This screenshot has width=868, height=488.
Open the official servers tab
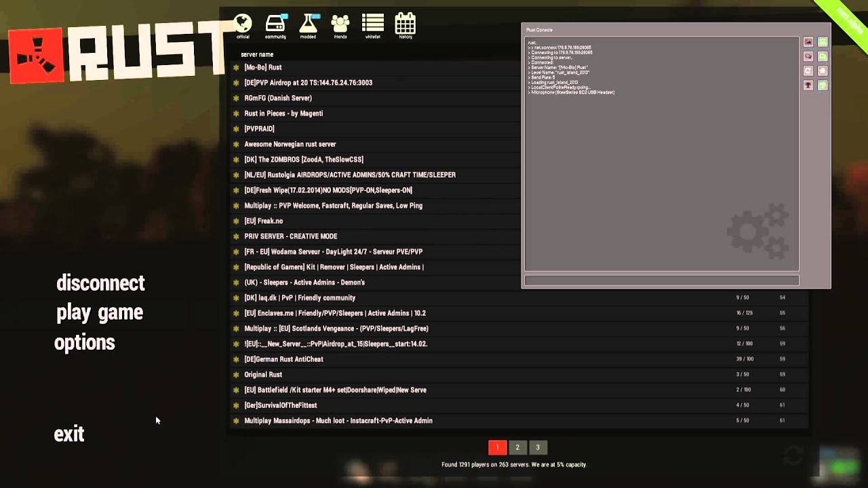tap(243, 26)
